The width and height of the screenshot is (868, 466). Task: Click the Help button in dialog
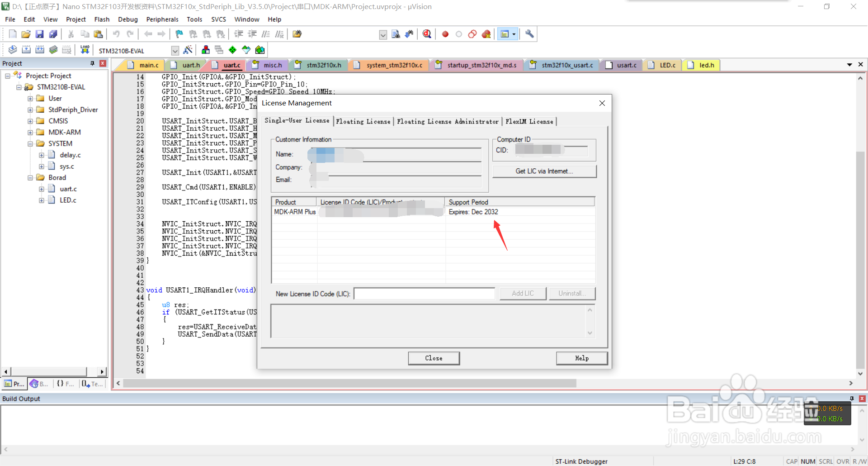tap(582, 358)
